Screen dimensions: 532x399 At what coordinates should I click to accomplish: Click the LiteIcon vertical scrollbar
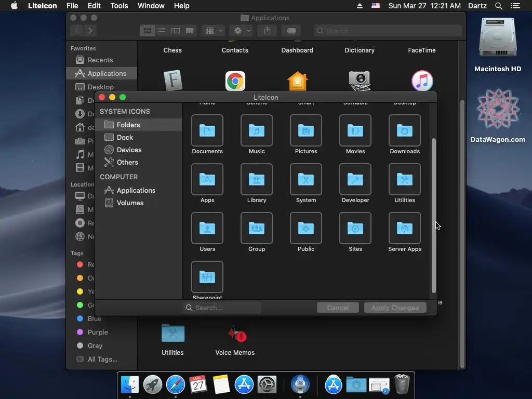tap(433, 216)
